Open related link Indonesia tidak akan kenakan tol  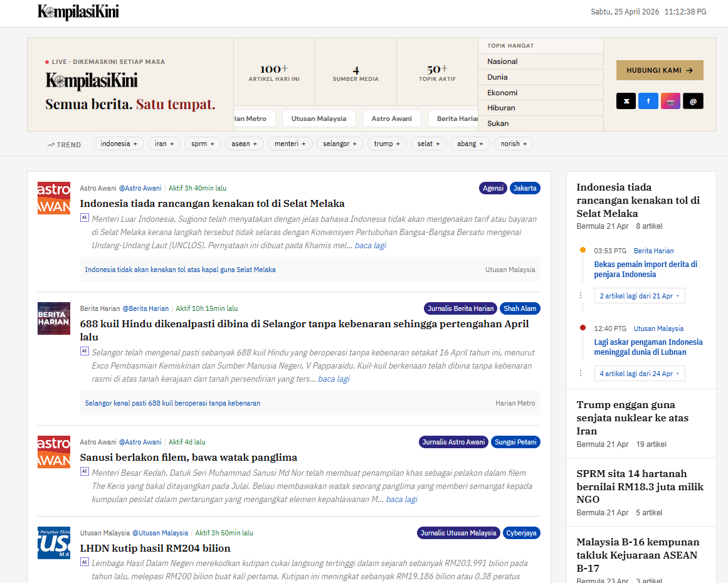pyautogui.click(x=180, y=270)
